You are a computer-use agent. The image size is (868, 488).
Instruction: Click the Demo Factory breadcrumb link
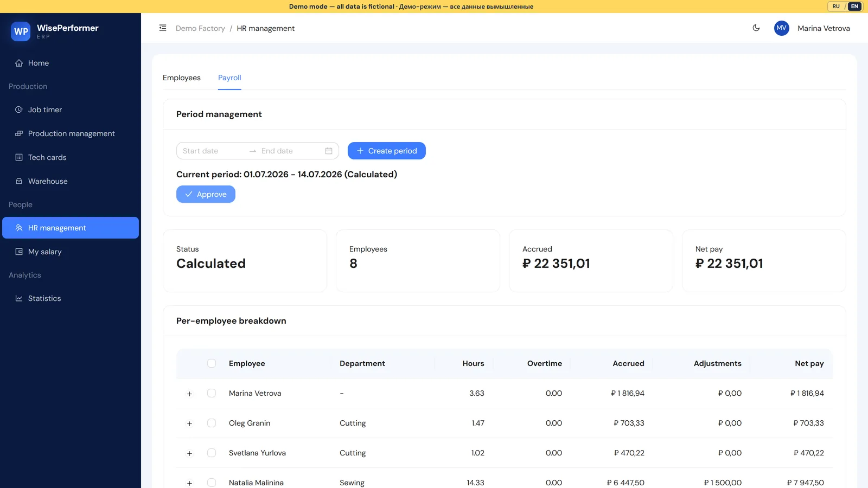pos(200,28)
